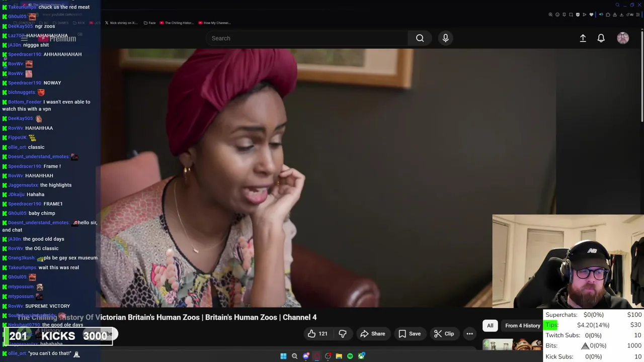Click the 'Kick Subs:' goal row
This screenshot has height=362, width=644.
coord(594,356)
